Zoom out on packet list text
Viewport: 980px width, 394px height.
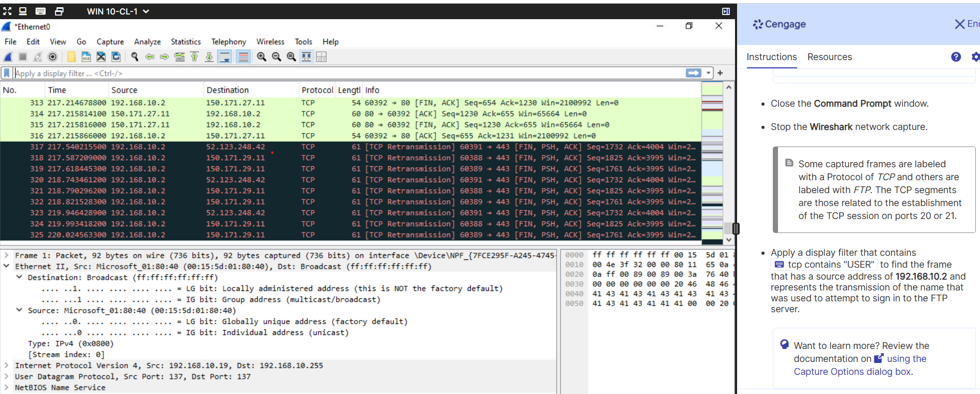(277, 57)
